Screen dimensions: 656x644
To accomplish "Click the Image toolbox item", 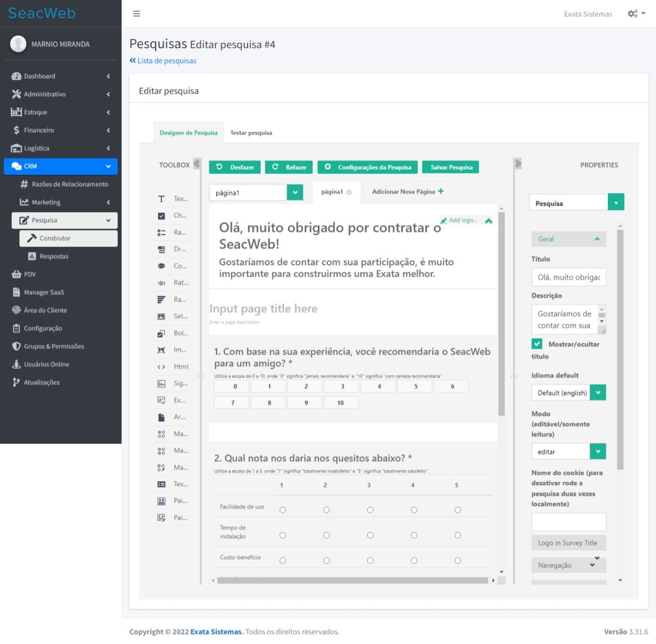I will tap(173, 350).
